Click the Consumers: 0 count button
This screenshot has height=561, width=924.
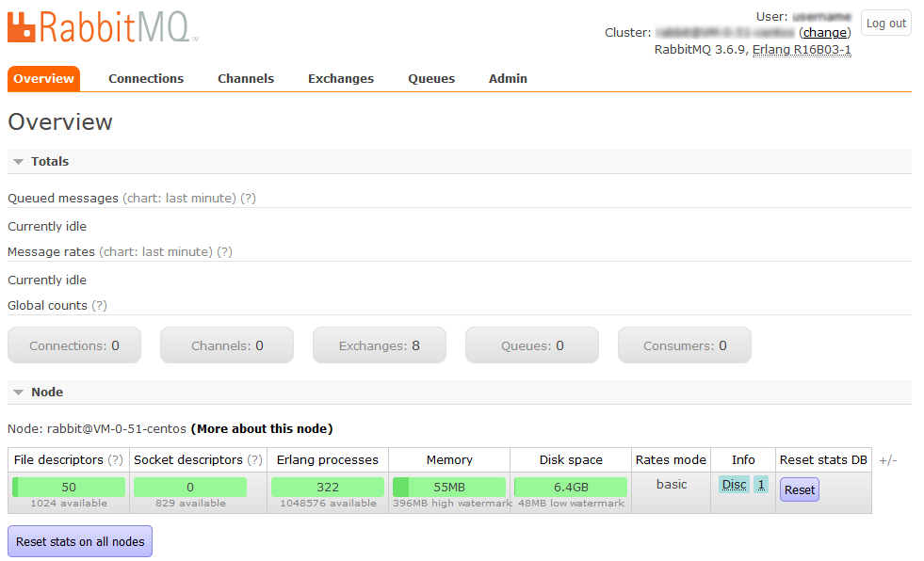click(x=685, y=345)
